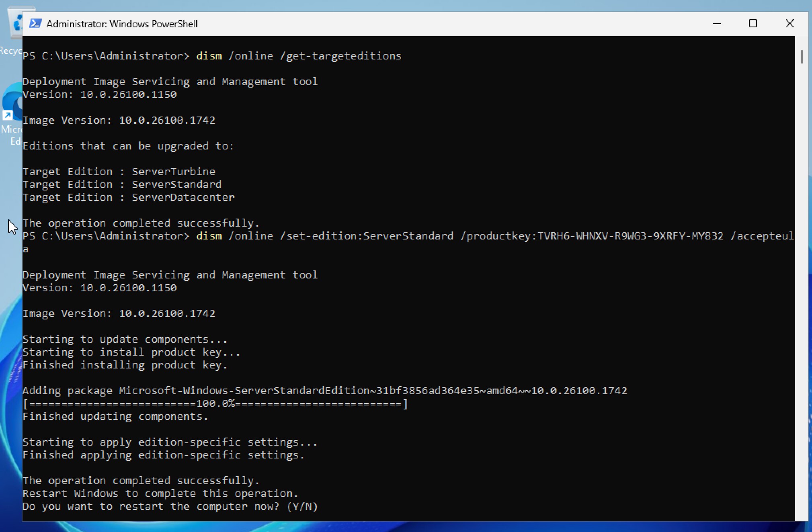Click the vertical scrollbar thumb

pos(802,57)
